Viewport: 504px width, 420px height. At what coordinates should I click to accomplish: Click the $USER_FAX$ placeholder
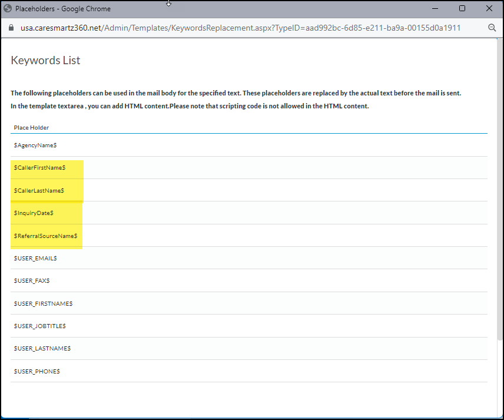[x=32, y=281]
